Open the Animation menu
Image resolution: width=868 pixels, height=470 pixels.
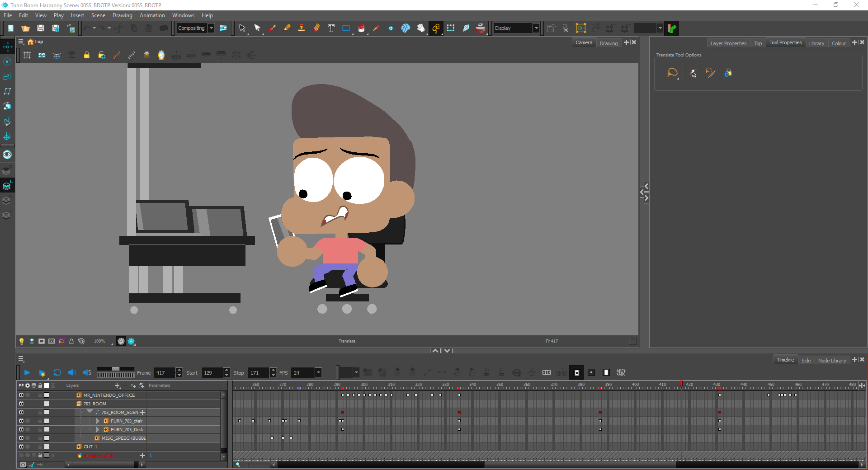[x=152, y=15]
